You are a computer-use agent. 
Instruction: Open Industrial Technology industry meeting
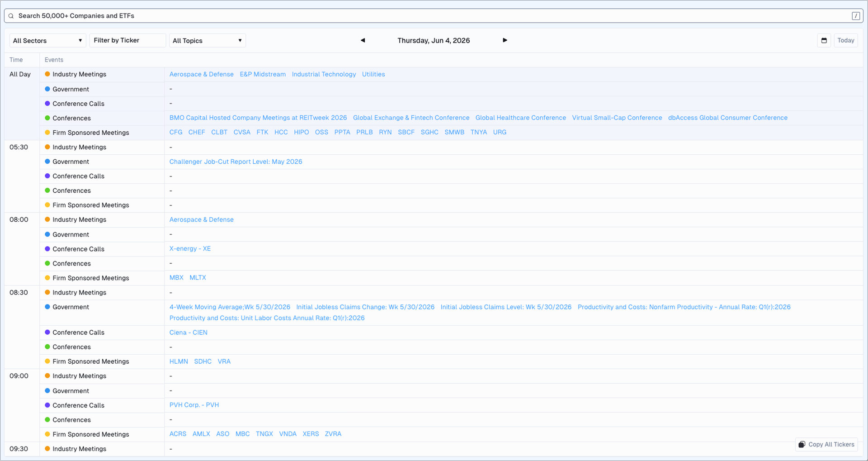324,74
